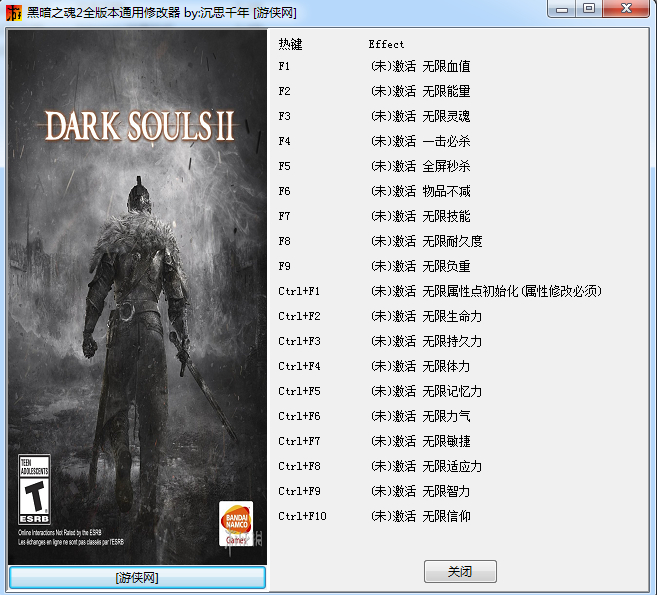
Task: Click the (未)激活 无限生命力 entry
Action: 427,316
